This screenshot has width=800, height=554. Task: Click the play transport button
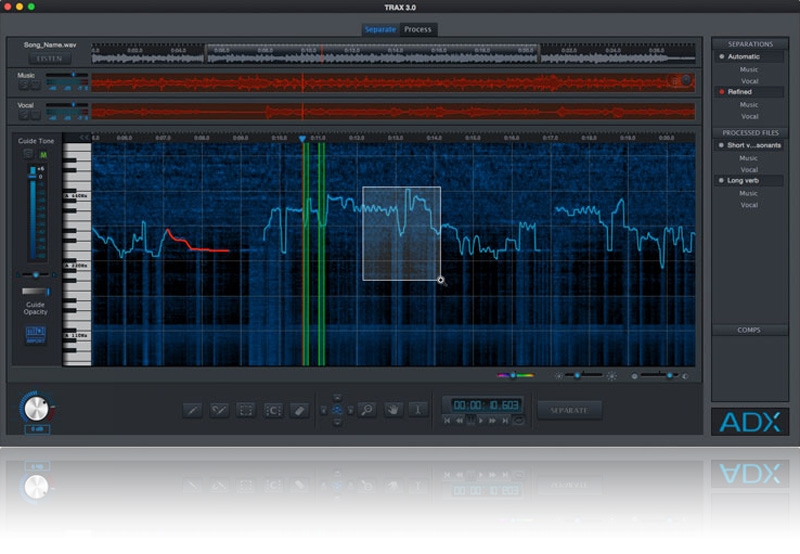481,420
